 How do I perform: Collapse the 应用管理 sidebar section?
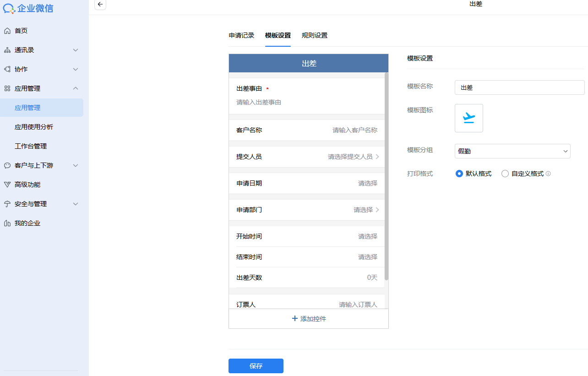click(76, 88)
